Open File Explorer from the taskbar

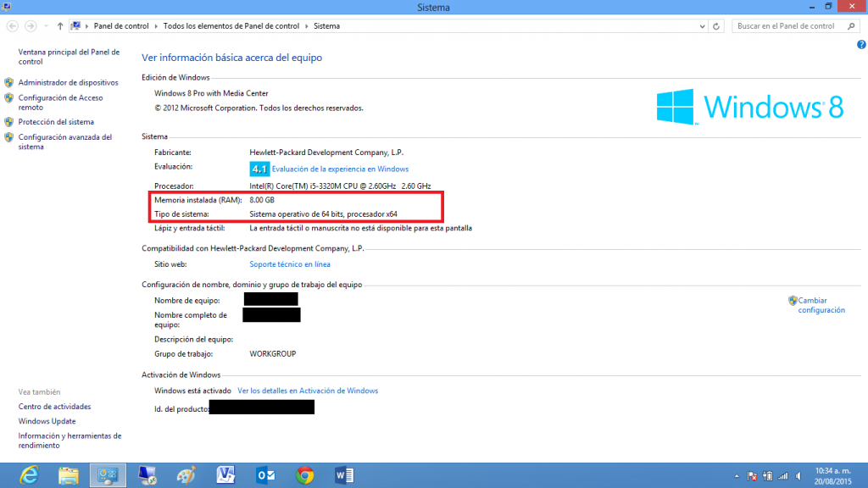click(x=69, y=475)
